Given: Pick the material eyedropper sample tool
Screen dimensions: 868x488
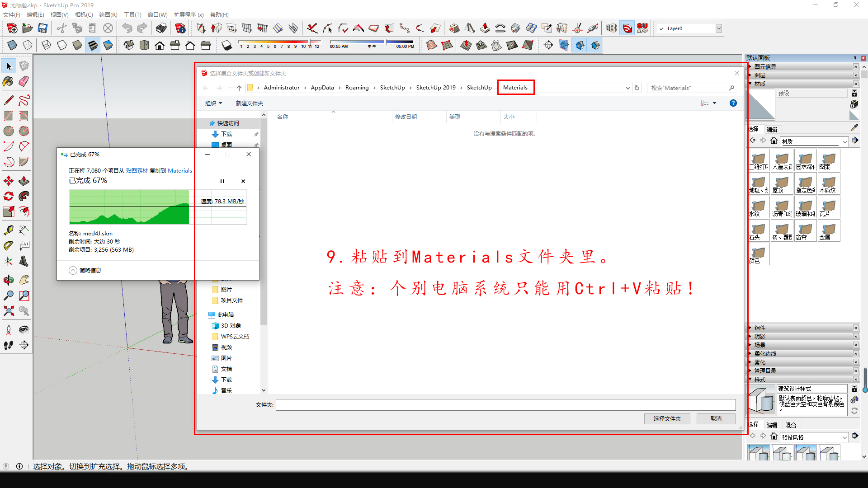Looking at the screenshot, I should click(854, 128).
